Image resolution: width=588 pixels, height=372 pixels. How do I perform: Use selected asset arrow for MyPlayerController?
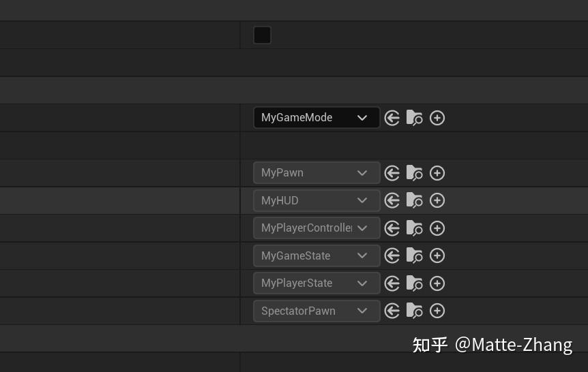click(x=392, y=228)
